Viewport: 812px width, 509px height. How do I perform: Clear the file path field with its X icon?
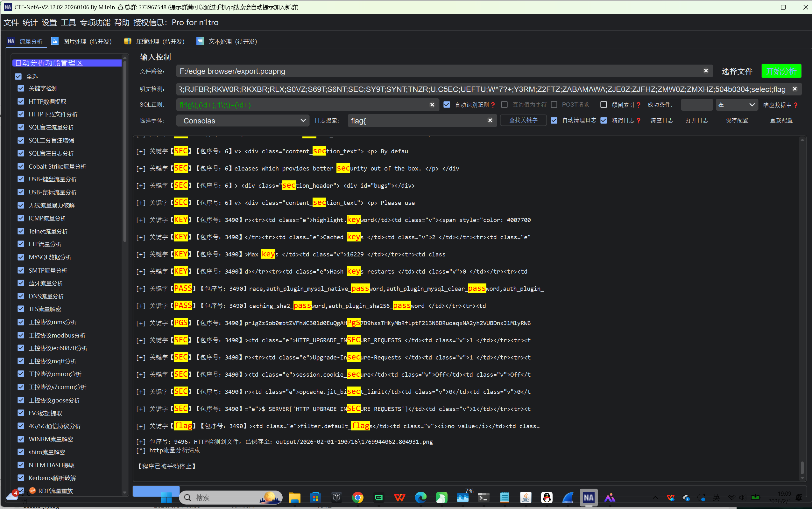coord(706,71)
